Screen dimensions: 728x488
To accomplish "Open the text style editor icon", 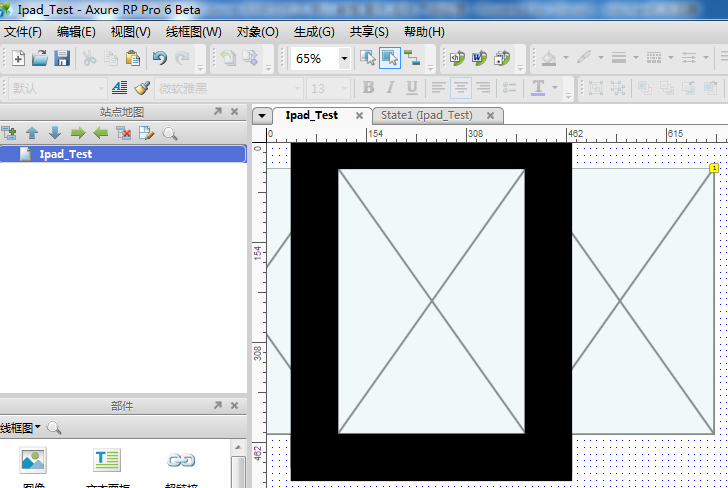I will (119, 88).
